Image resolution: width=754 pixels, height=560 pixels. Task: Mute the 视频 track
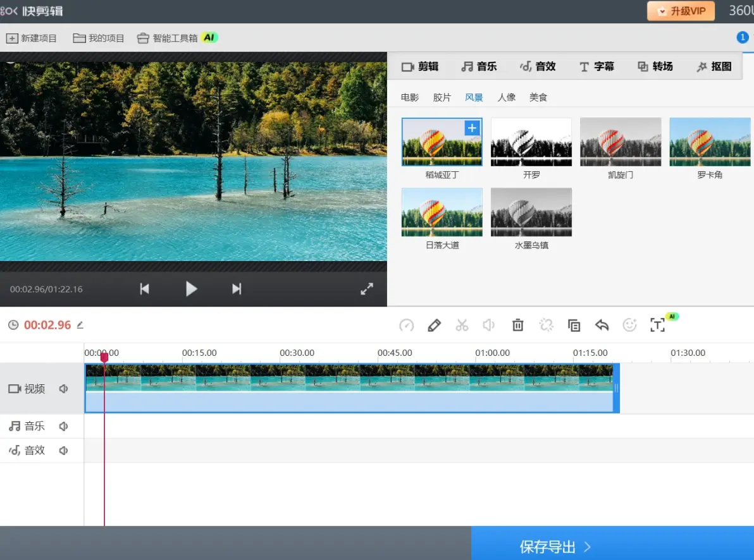pos(63,389)
